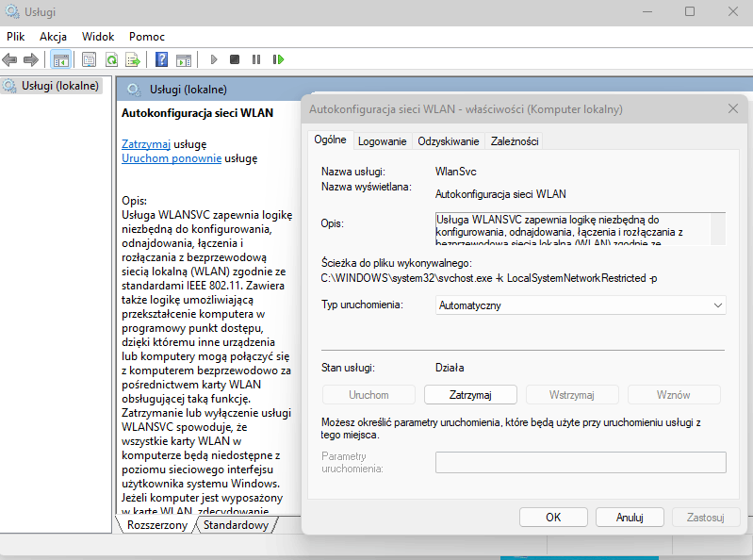The height and width of the screenshot is (560, 753).
Task: Click the disabled Uruchom button
Action: click(x=368, y=395)
